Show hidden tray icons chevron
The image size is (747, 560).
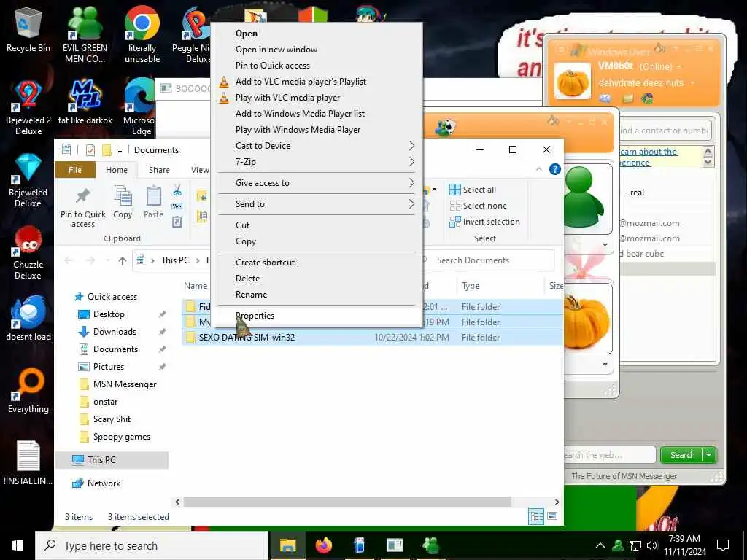[x=600, y=545]
